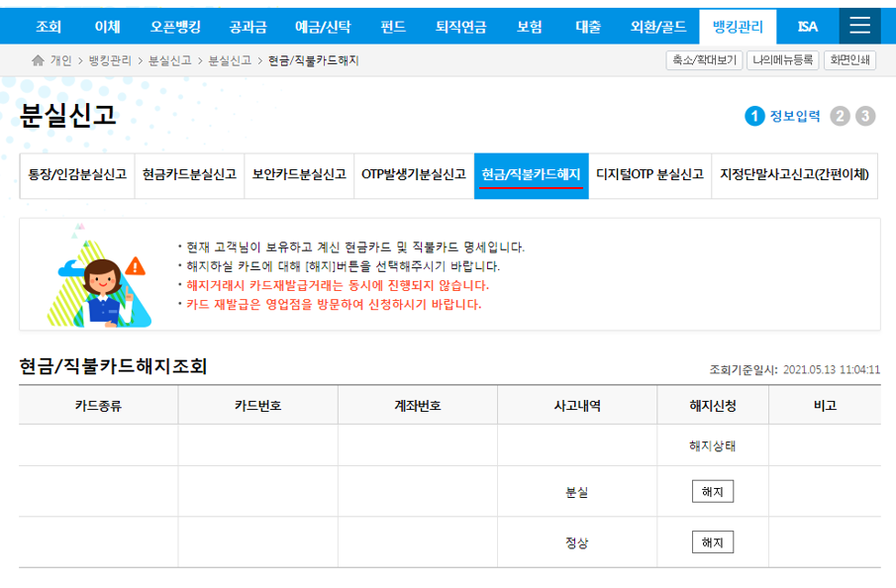Click 해지 button in 정상 row

[x=713, y=542]
